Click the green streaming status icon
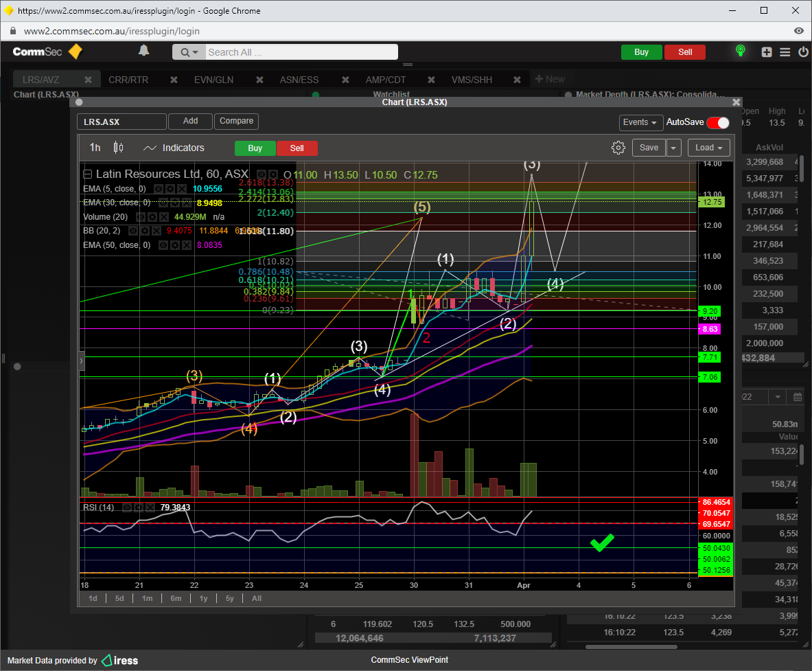Image resolution: width=812 pixels, height=671 pixels. 740,52
